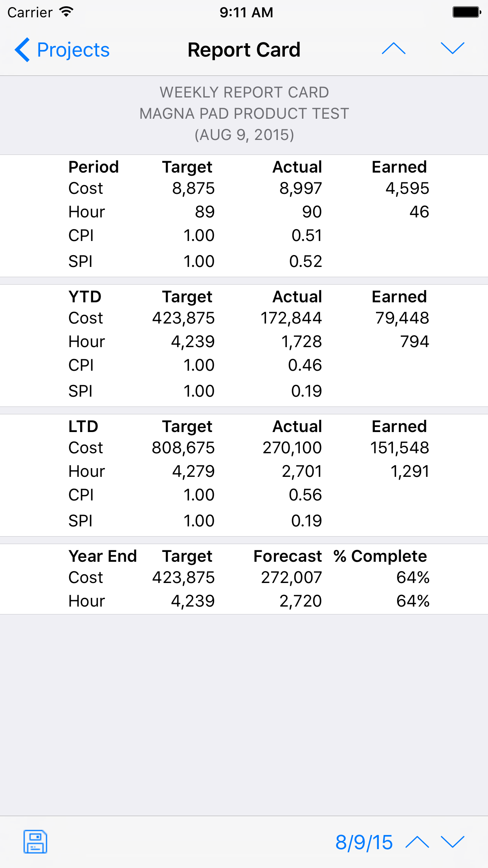The height and width of the screenshot is (868, 488).
Task: Select the Year End section header
Action: click(x=103, y=556)
